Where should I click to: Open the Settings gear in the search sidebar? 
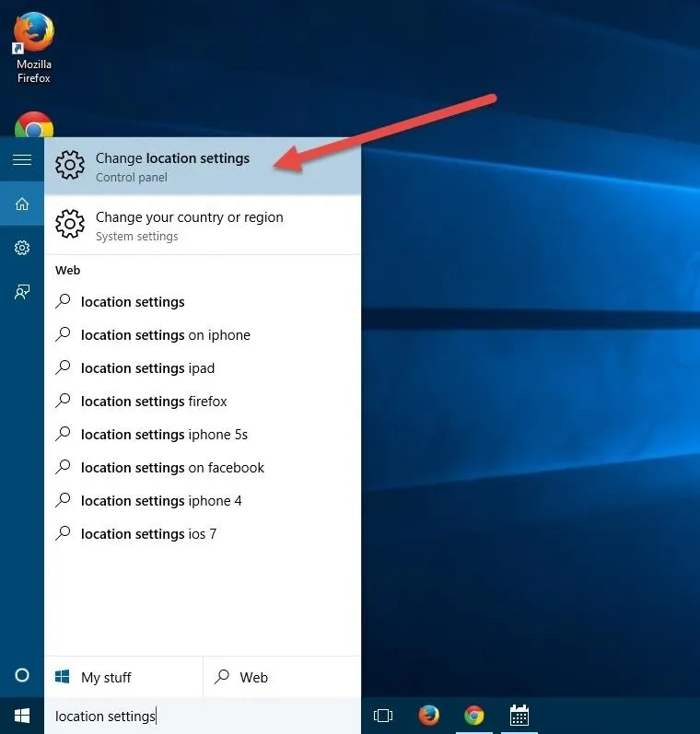click(x=22, y=248)
